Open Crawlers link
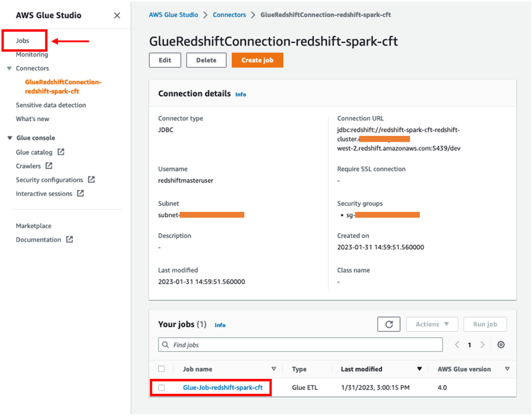The height and width of the screenshot is (417, 532). (28, 166)
